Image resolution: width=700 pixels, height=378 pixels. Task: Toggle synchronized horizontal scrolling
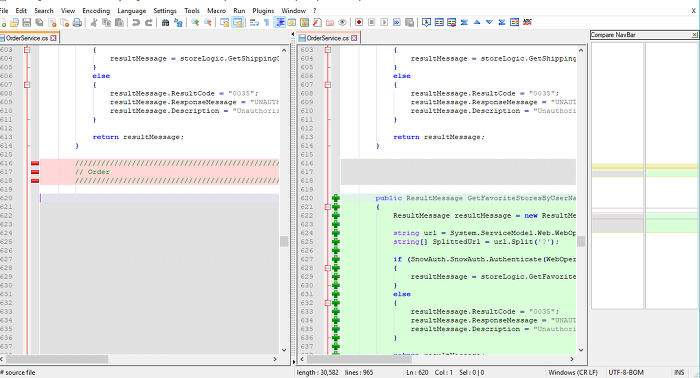(x=238, y=22)
